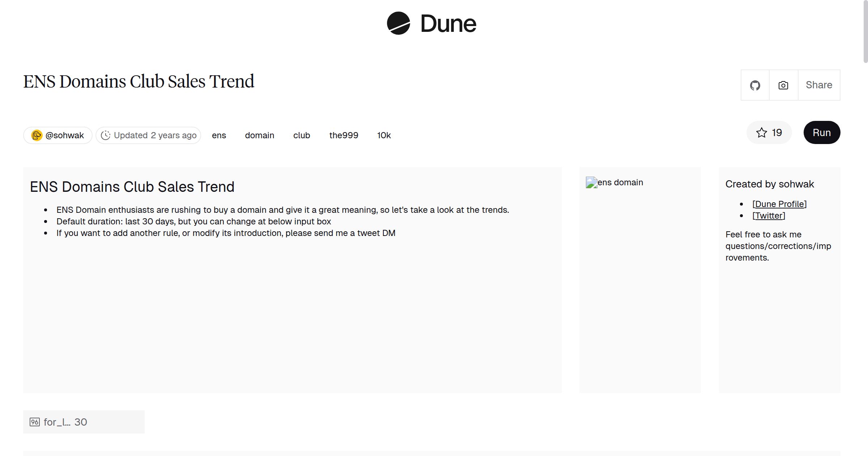Click the parameter icon beside for_l
Screen dimensions: 868x456
pyautogui.click(x=34, y=422)
